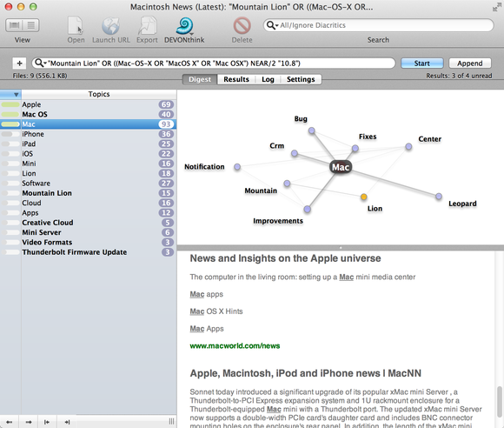The image size is (504, 428).
Task: Click the Open document toolbar icon
Action: 76,26
